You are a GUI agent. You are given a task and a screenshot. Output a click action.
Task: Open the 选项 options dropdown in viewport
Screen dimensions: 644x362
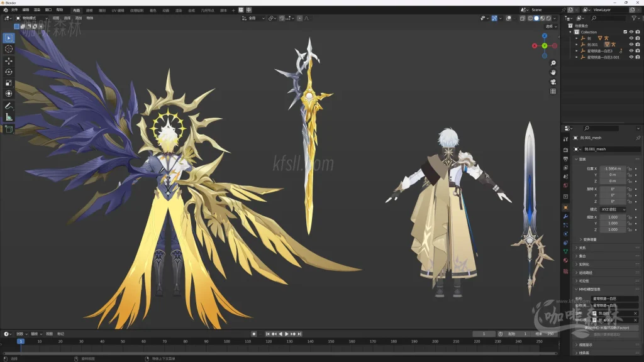click(x=551, y=26)
